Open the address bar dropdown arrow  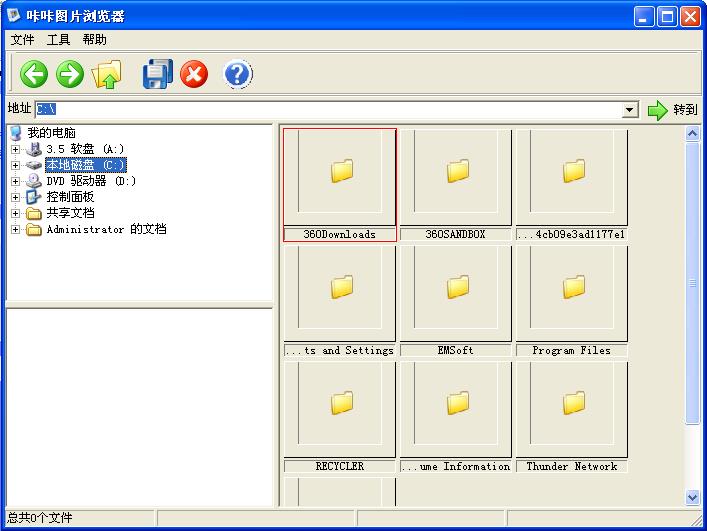[630, 110]
